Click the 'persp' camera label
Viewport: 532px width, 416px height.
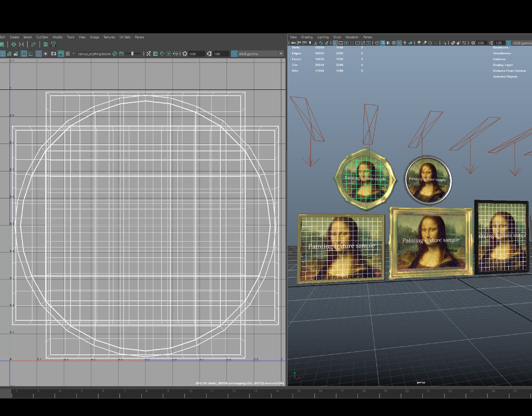[421, 382]
